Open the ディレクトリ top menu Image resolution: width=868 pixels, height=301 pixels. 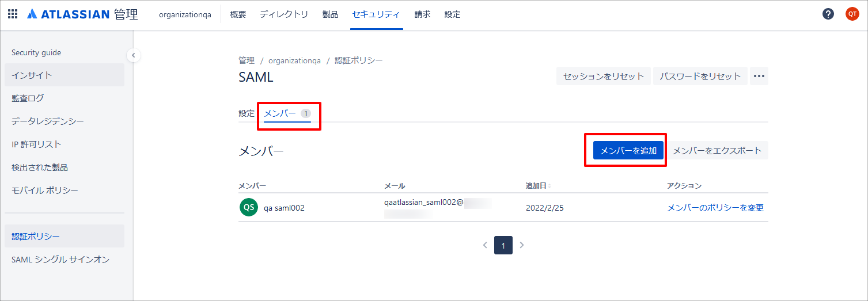[x=284, y=14]
